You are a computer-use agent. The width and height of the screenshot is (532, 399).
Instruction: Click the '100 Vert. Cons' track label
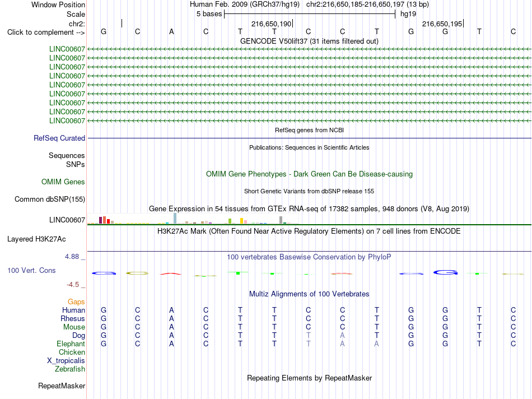[x=31, y=270]
